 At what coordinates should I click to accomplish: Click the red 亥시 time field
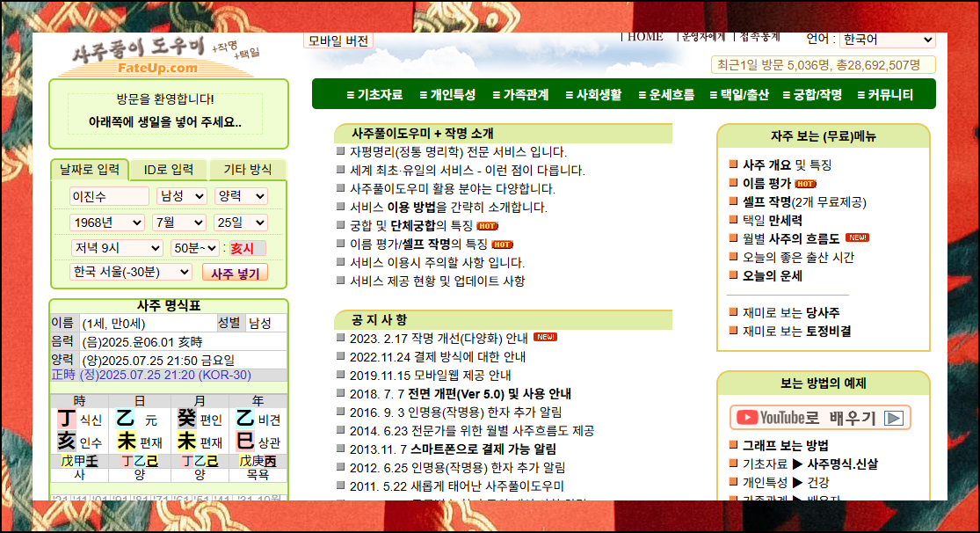pos(247,248)
